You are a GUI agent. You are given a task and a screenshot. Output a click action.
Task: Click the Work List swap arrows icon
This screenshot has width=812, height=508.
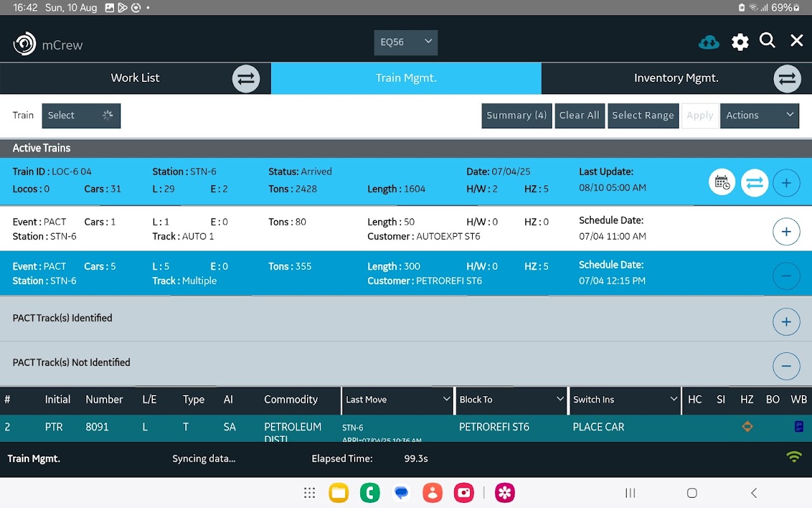click(246, 79)
